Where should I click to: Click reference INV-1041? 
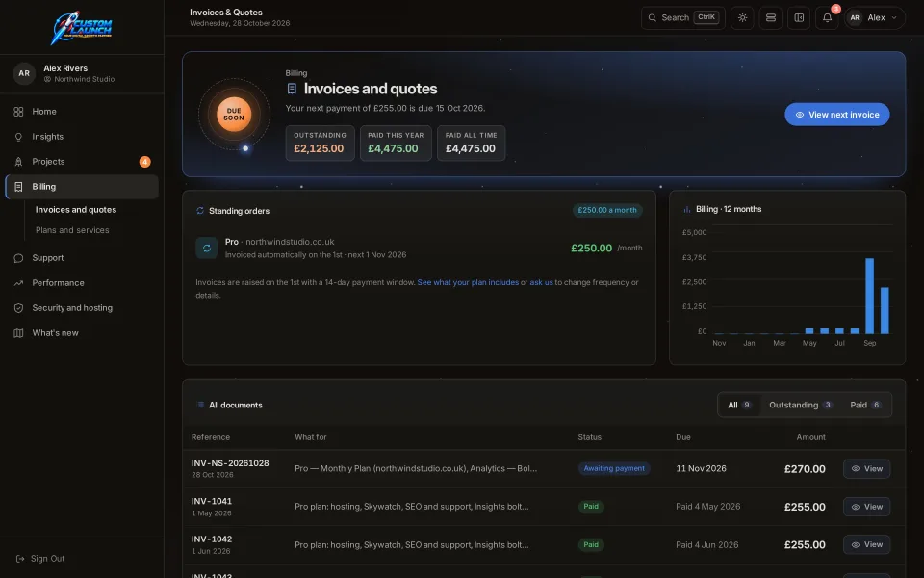(x=212, y=501)
